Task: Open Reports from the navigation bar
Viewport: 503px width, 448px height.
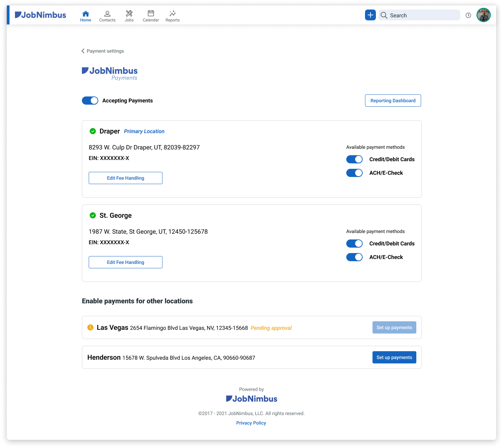Action: 173,16
